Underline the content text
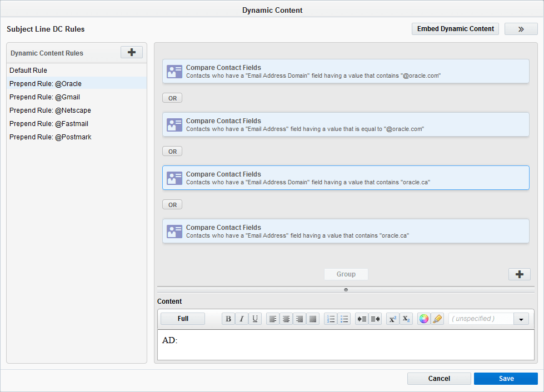Image resolution: width=544 pixels, height=392 pixels. pyautogui.click(x=255, y=319)
